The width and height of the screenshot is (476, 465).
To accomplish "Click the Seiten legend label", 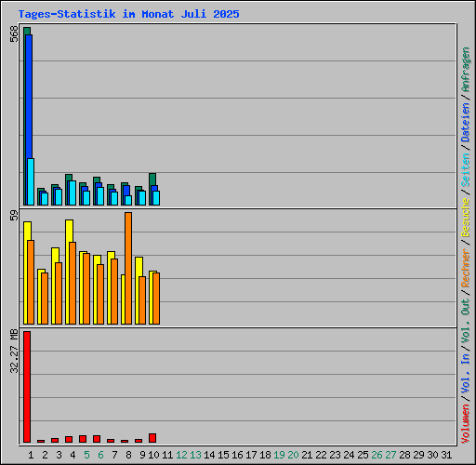I will pyautogui.click(x=466, y=170).
